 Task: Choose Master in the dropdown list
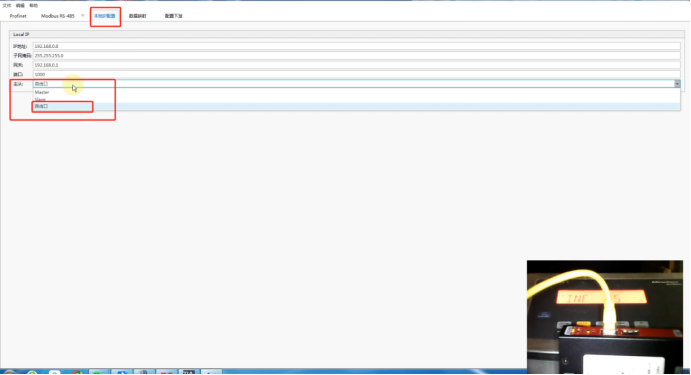coord(357,92)
